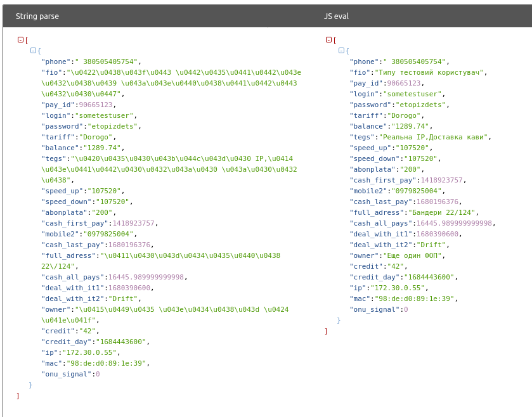This screenshot has height=417, width=532.
Task: Collapse the root array in String parse panel
Action: point(20,39)
